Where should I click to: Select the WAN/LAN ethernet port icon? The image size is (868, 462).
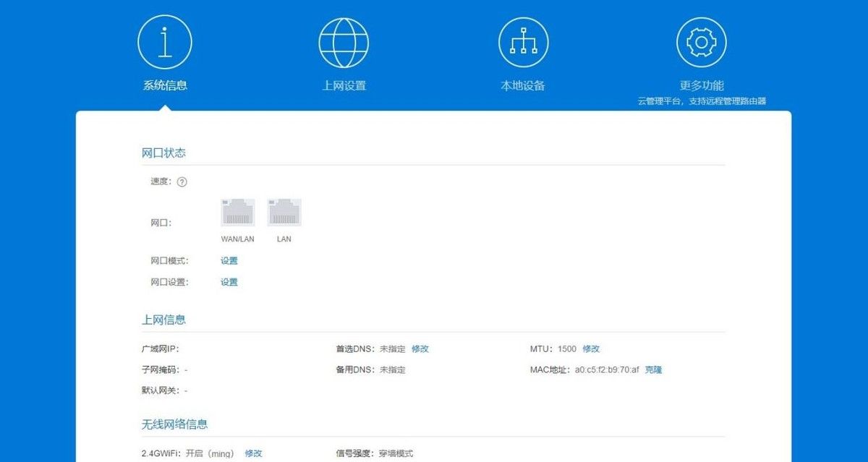237,213
